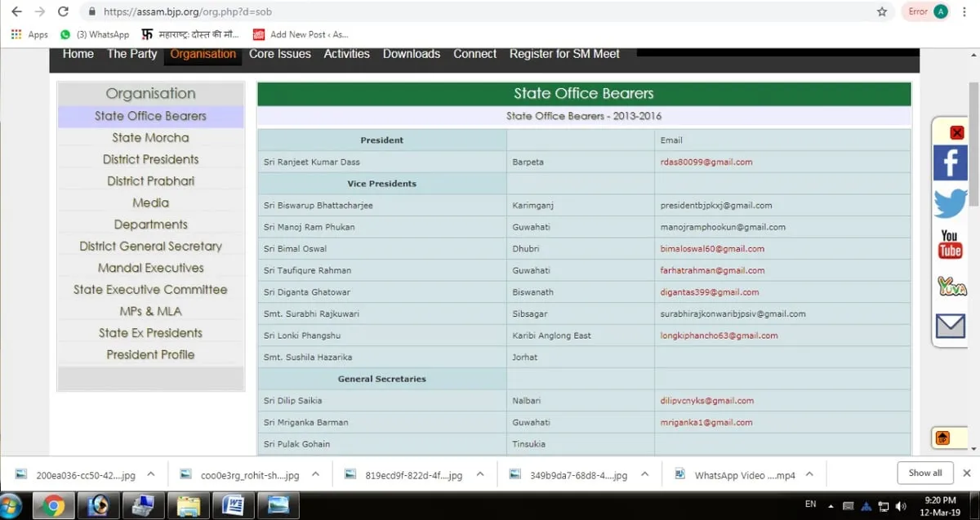Click the envelope mail icon
980x520 pixels.
pos(951,327)
